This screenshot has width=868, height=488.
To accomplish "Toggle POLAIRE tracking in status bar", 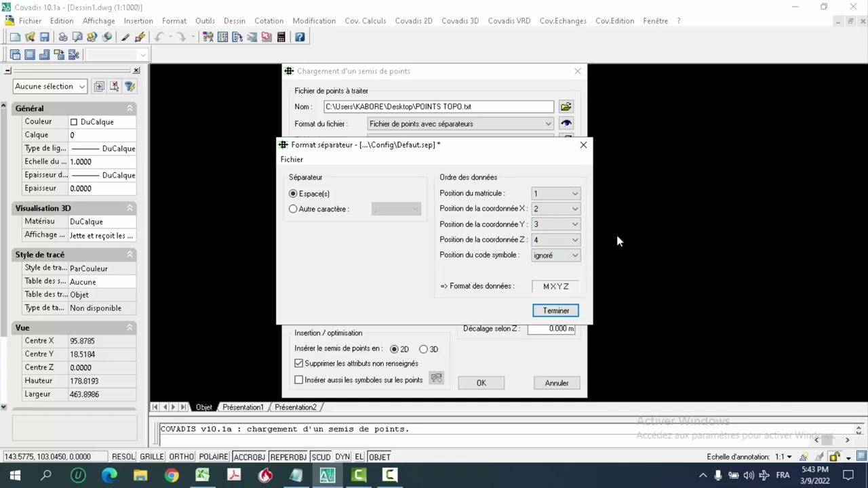I will tap(214, 457).
